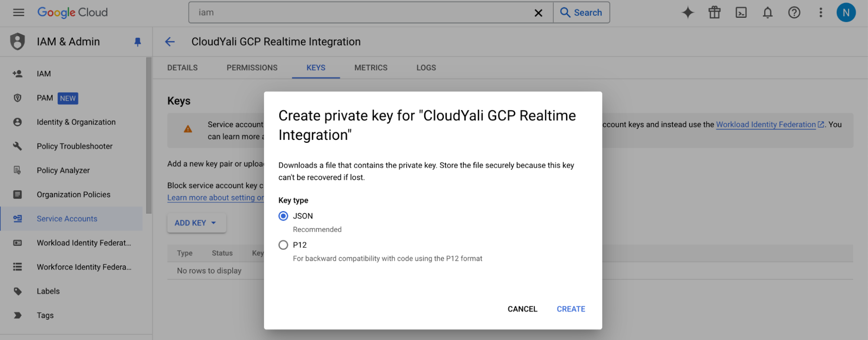Click the Workforce Identity Federation icon
Screen dimensions: 868x340
pos(17,267)
